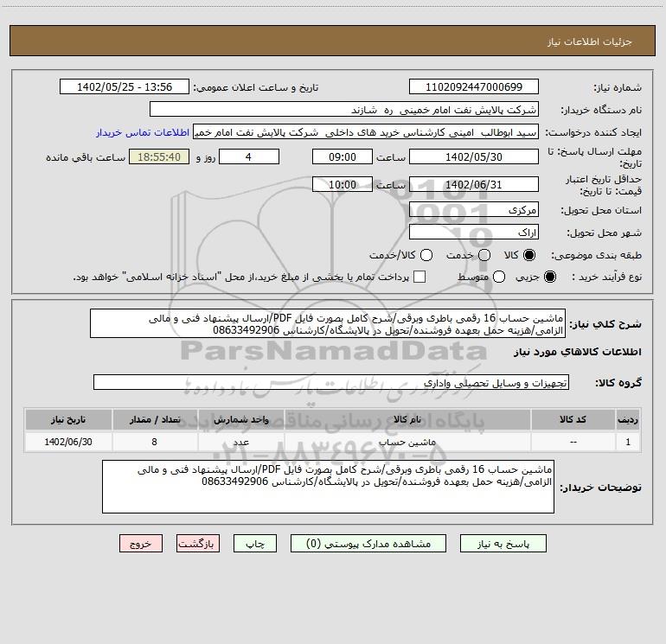The image size is (666, 644).
Task: Click the پاسخ به نیاز button
Action: (x=503, y=544)
